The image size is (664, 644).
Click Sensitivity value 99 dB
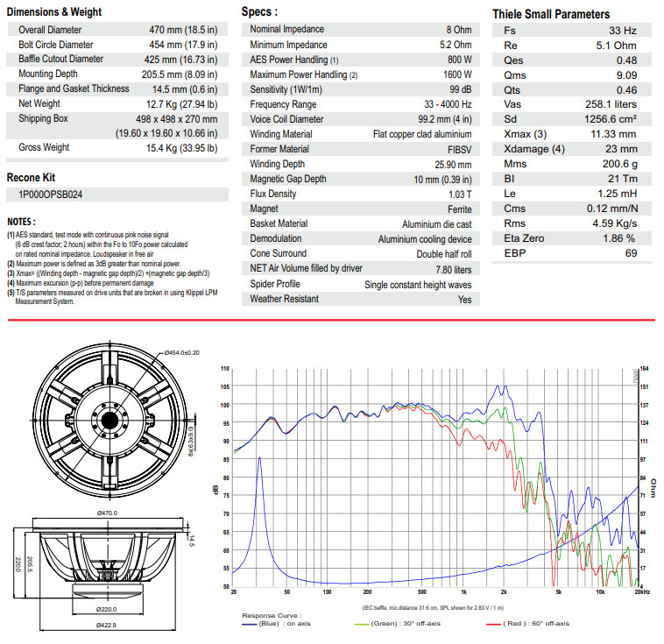pyautogui.click(x=460, y=89)
